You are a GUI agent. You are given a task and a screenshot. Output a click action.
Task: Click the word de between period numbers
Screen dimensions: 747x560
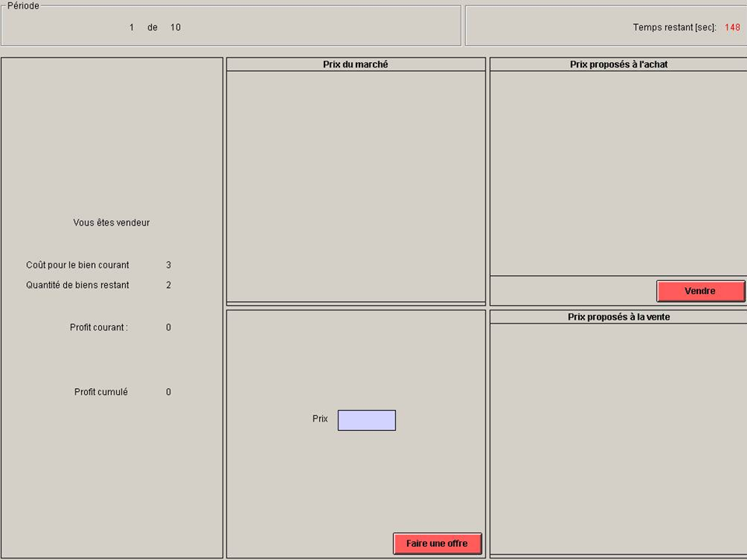(x=153, y=28)
